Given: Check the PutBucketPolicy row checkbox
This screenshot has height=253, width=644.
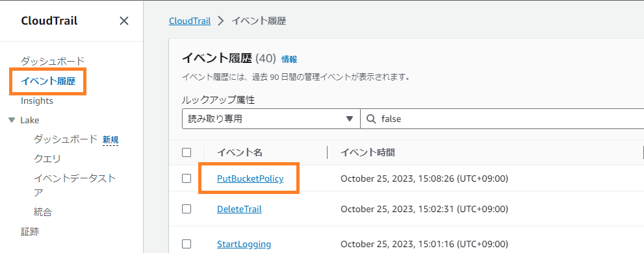Looking at the screenshot, I should pyautogui.click(x=187, y=178).
